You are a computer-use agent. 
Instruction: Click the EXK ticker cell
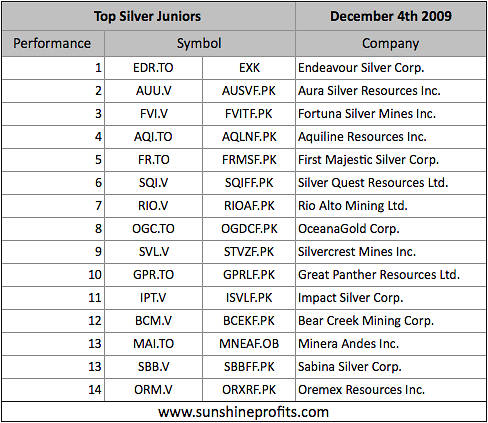[249, 68]
